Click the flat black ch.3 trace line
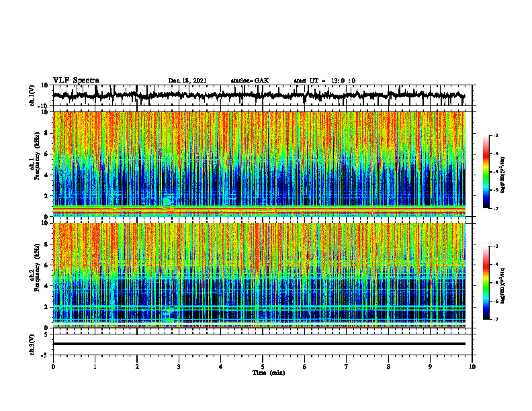The image size is (532, 411). (x=259, y=344)
